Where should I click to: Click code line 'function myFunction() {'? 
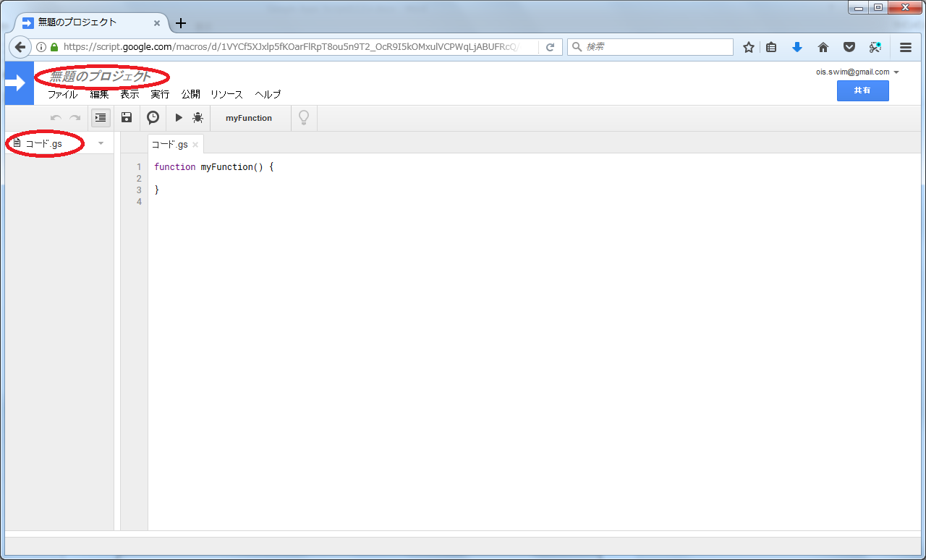click(214, 167)
